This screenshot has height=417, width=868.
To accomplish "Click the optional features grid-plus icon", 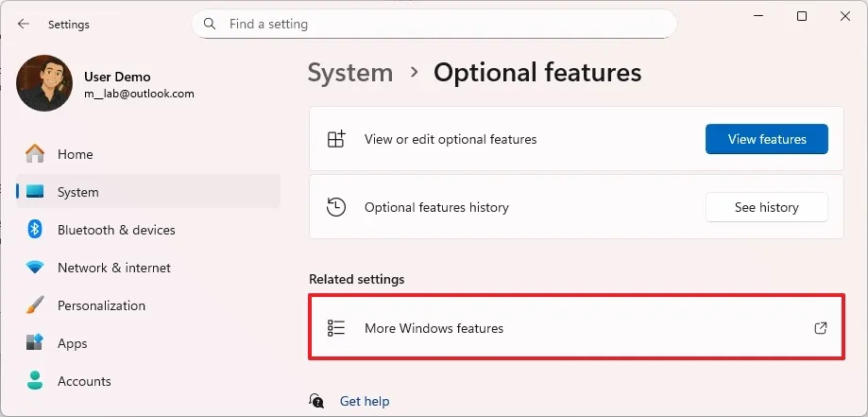I will pos(336,139).
